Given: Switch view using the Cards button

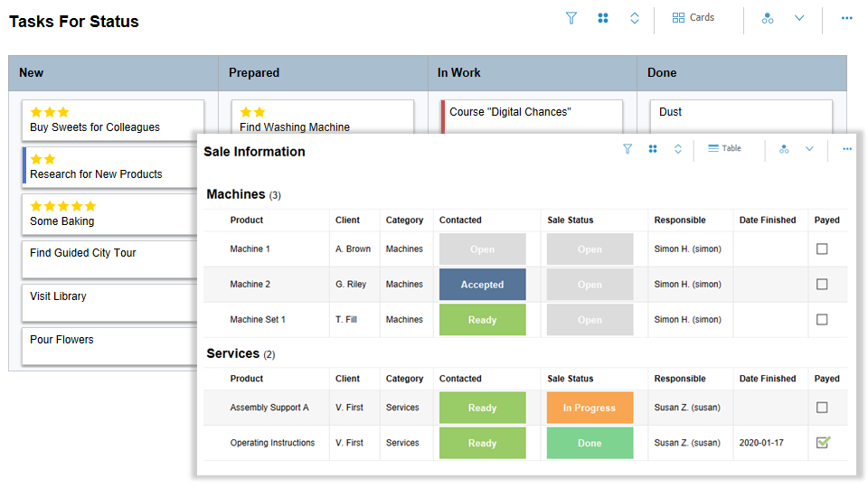Looking at the screenshot, I should 693,18.
